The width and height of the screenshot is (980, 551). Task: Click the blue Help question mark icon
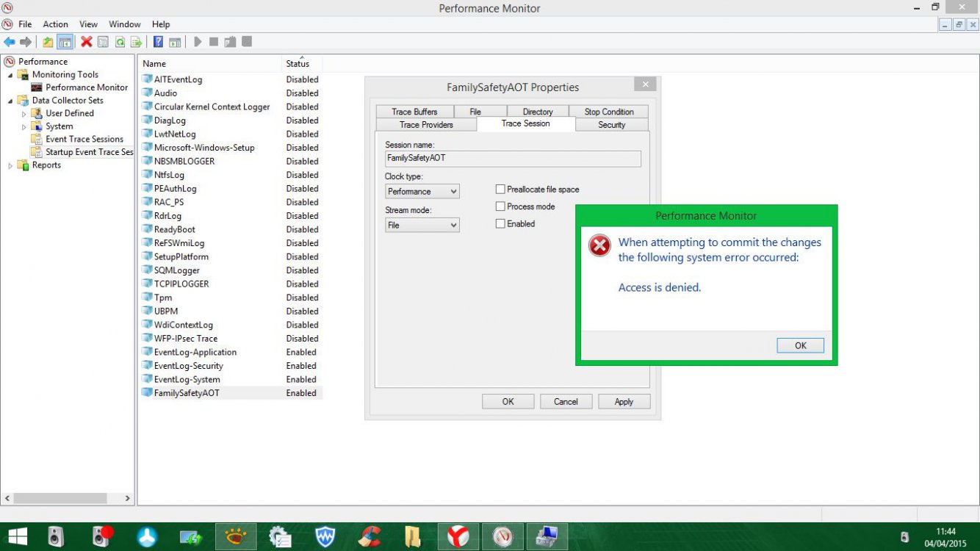(x=158, y=42)
